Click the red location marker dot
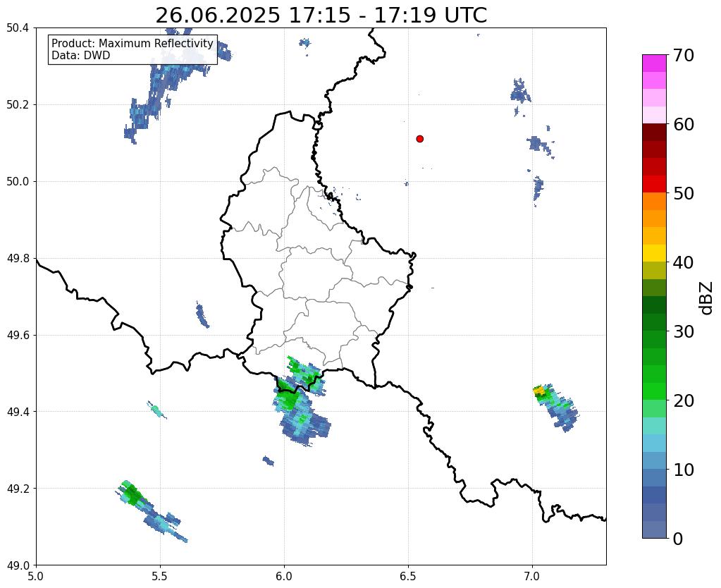721x588 pixels. click(x=419, y=138)
